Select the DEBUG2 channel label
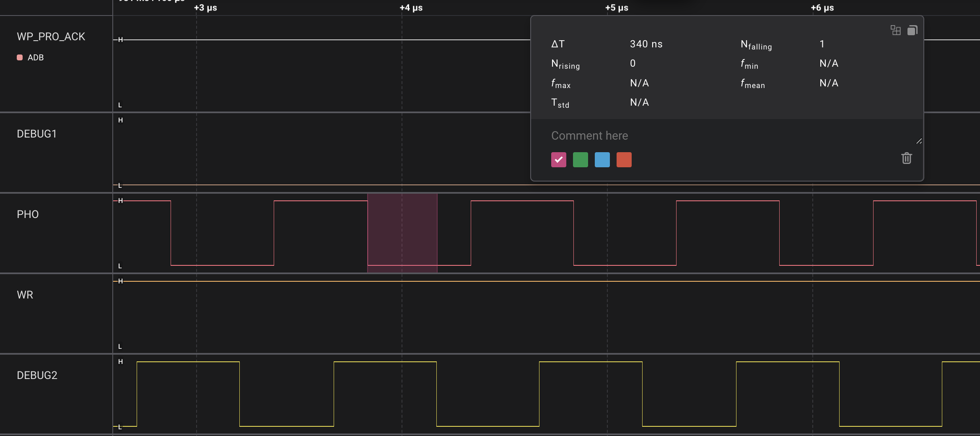 pos(37,375)
